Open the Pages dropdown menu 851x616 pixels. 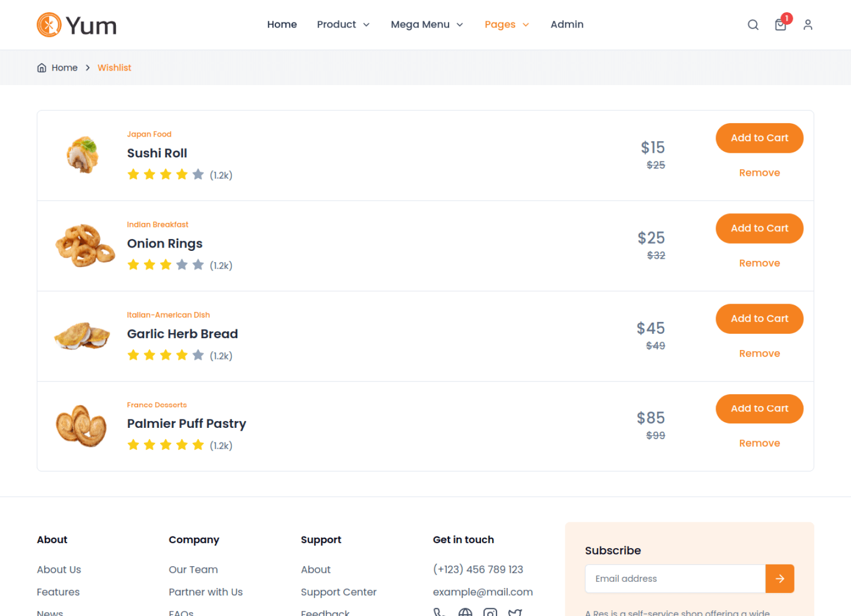pos(507,25)
